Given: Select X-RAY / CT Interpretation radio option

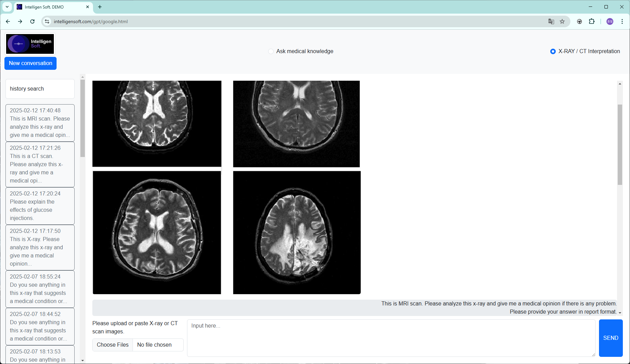Looking at the screenshot, I should [x=553, y=51].
